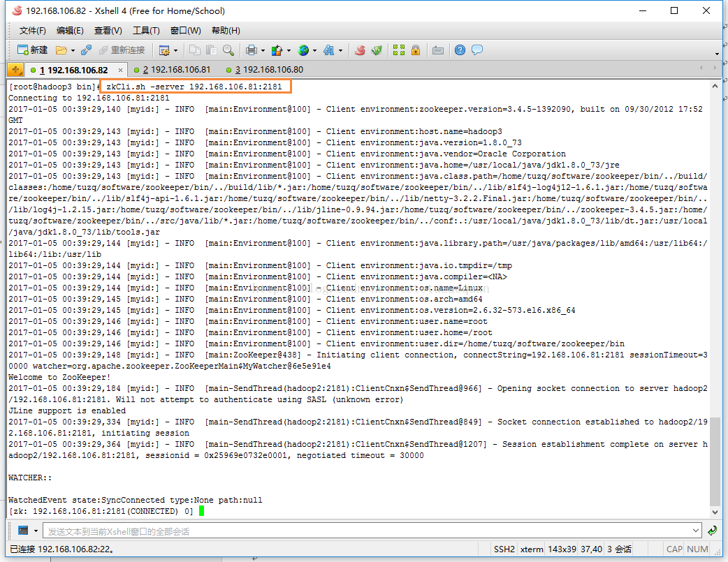The image size is (728, 562).
Task: Click the open folder toolbar icon
Action: (x=61, y=50)
